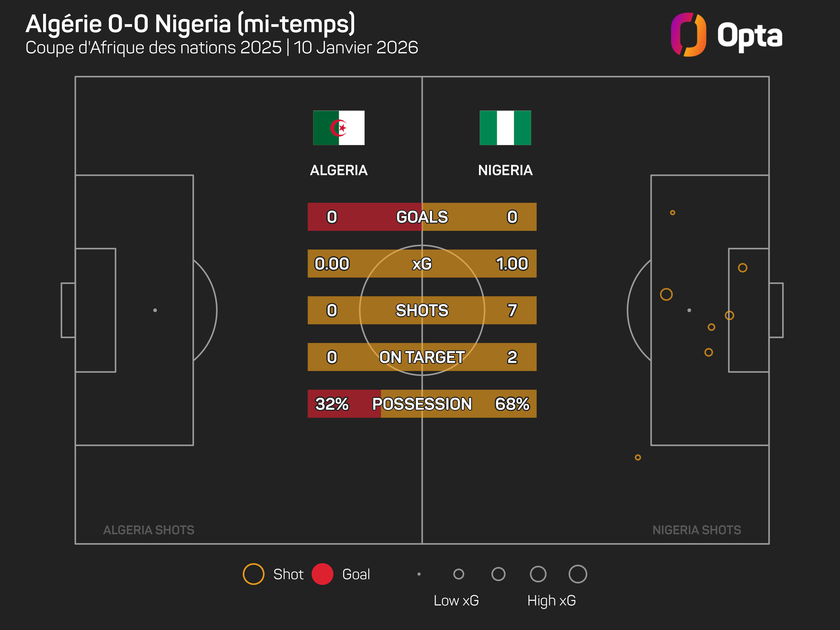
Task: Click Nigeria's xG value 1.00
Action: coord(512,264)
